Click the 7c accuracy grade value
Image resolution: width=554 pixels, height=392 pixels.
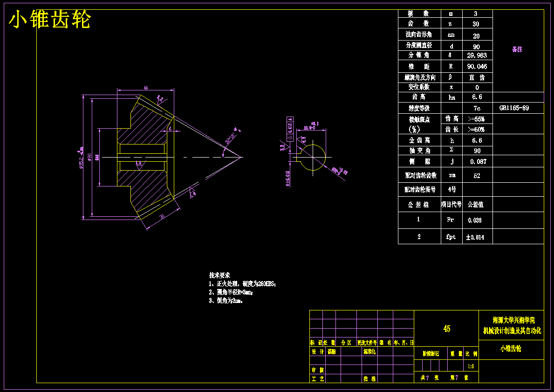click(477, 108)
